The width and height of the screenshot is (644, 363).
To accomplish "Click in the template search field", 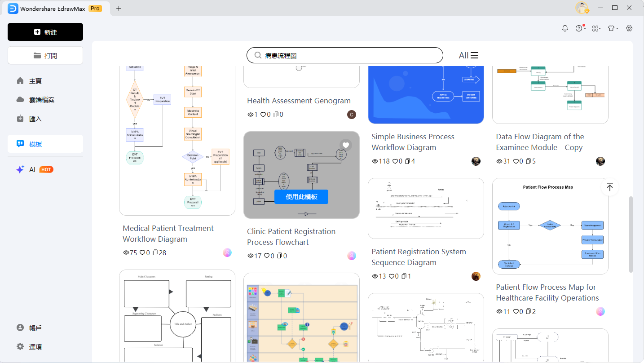I will [x=345, y=55].
